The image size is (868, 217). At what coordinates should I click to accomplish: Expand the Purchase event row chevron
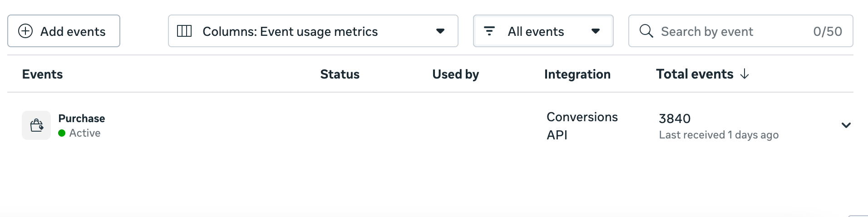846,125
